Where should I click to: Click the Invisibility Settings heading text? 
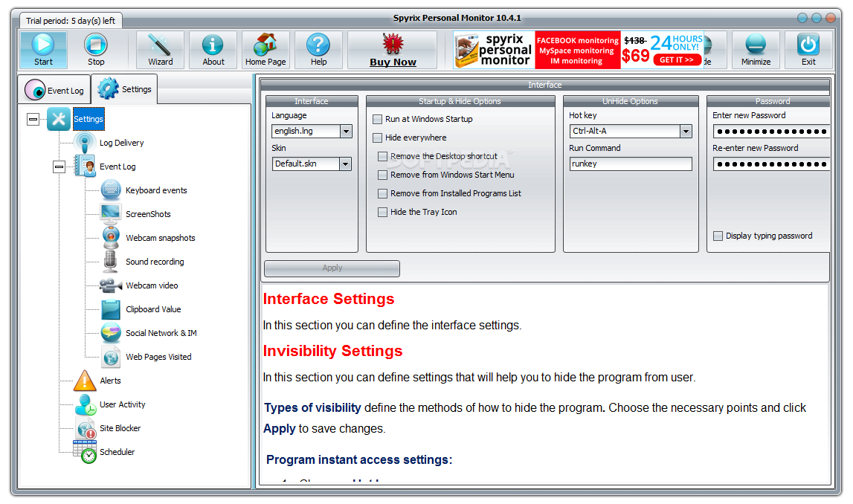pos(332,351)
